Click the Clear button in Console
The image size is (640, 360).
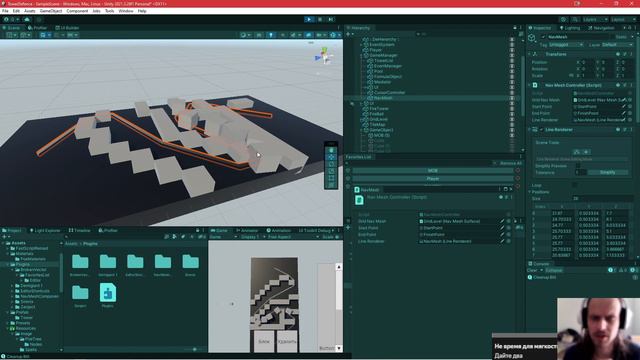click(x=532, y=270)
